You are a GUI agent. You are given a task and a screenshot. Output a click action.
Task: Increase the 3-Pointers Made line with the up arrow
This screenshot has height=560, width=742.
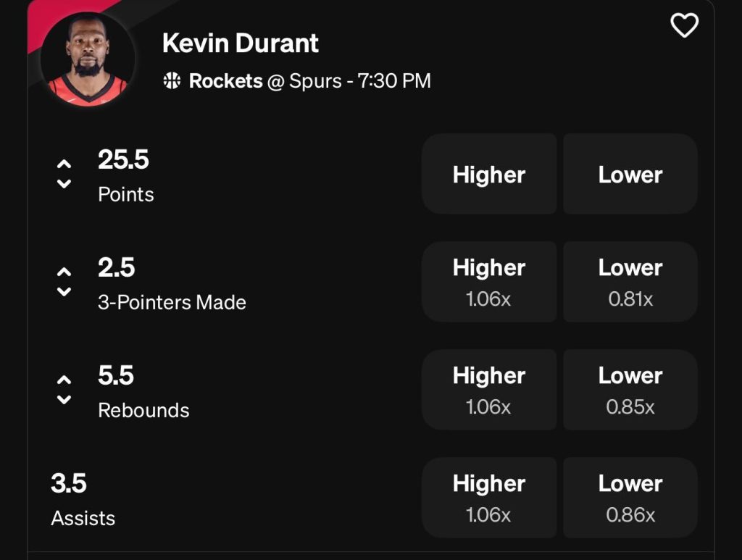[x=64, y=270]
